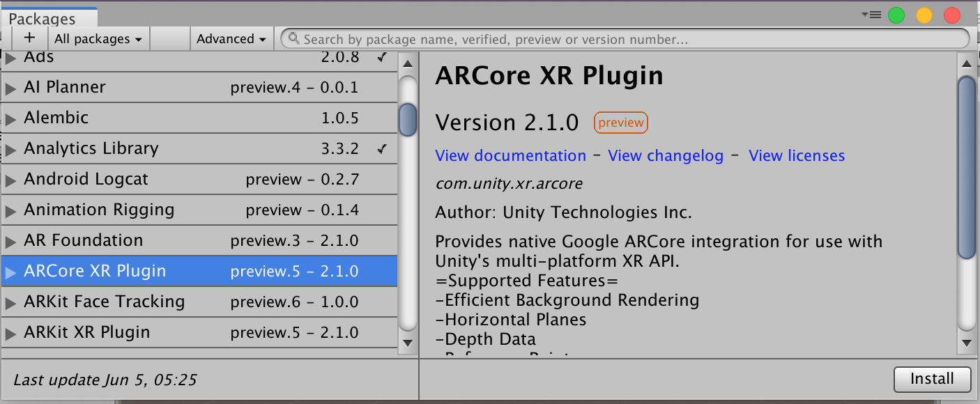Open the window options menu icon

click(871, 14)
